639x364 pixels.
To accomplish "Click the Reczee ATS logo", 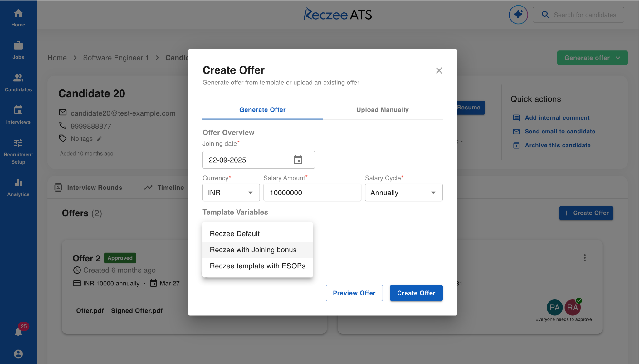I will pyautogui.click(x=338, y=14).
